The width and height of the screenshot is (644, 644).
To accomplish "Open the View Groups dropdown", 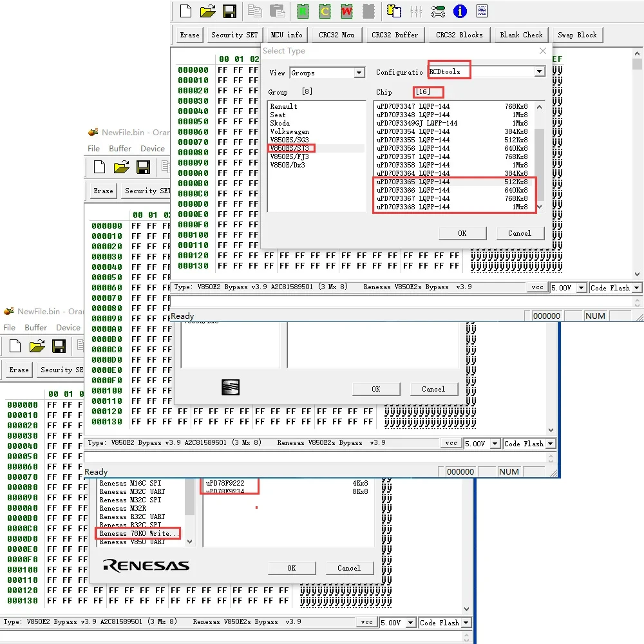I will (x=359, y=73).
